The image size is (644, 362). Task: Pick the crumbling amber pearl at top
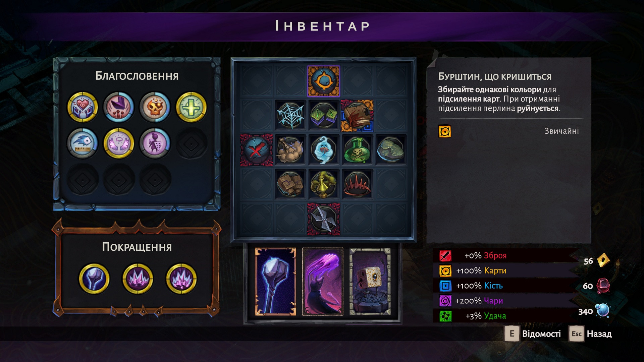point(324,81)
